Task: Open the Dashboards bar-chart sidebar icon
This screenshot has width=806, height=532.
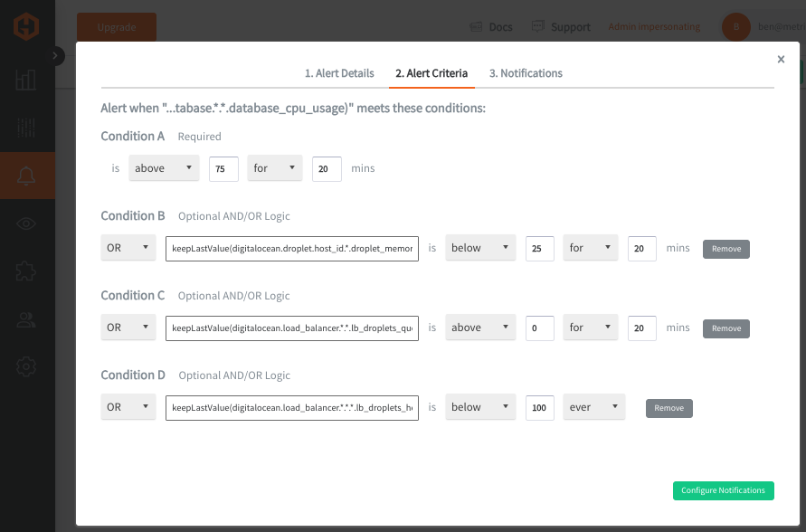Action: pyautogui.click(x=25, y=80)
